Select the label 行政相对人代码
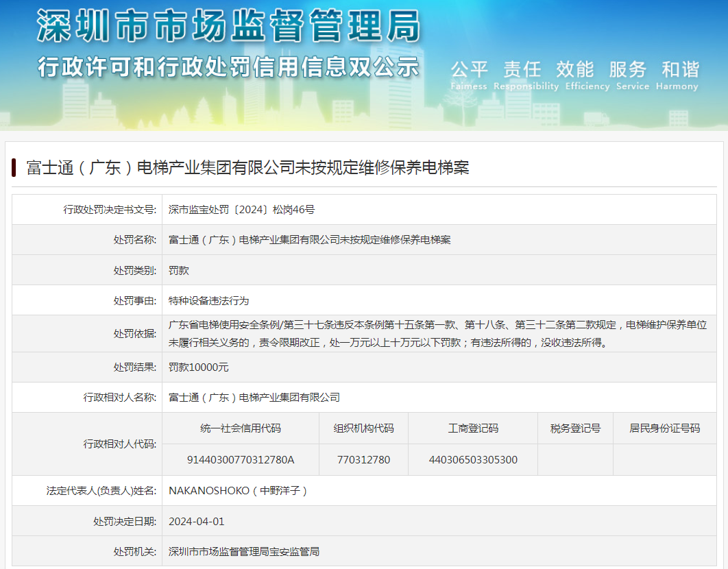 [x=120, y=444]
